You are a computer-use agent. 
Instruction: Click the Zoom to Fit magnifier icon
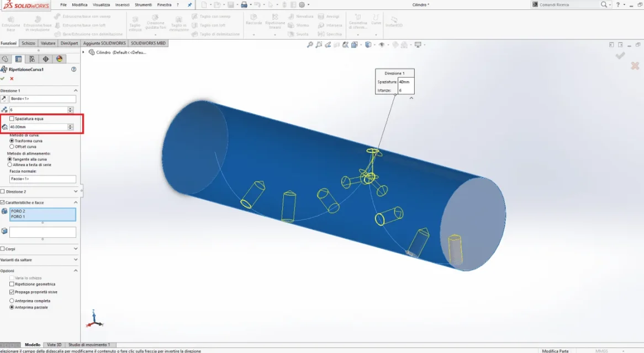tap(310, 45)
